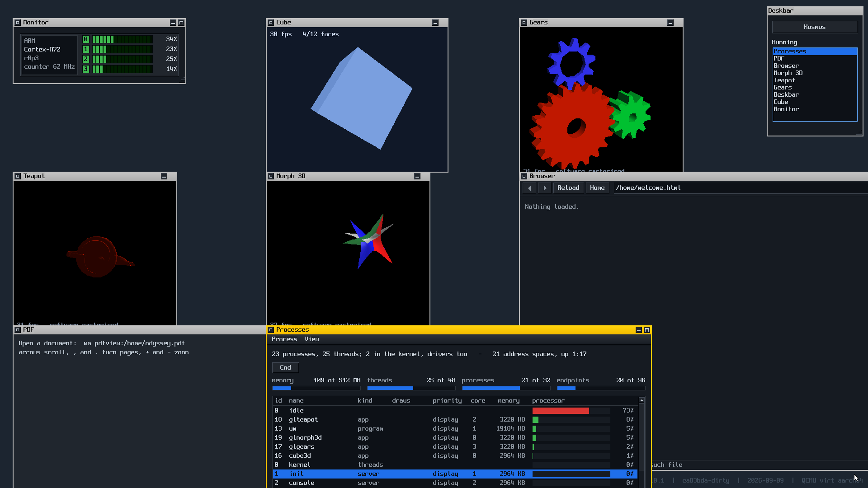868x488 pixels.
Task: Select the glmorph3d process row
Action: (x=455, y=438)
